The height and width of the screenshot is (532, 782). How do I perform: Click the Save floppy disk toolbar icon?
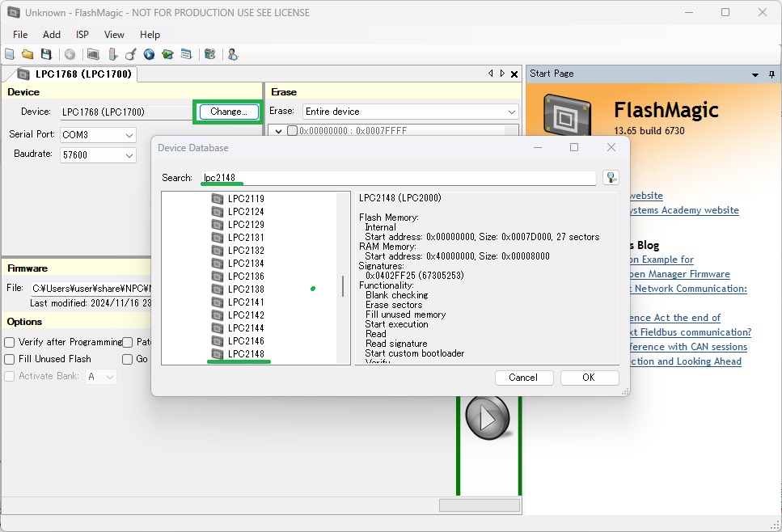tap(46, 54)
